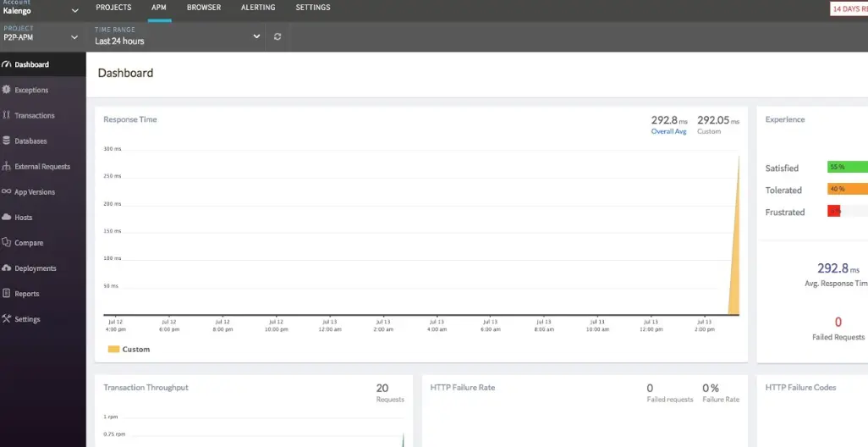Click the Overall Avg link

pos(668,131)
